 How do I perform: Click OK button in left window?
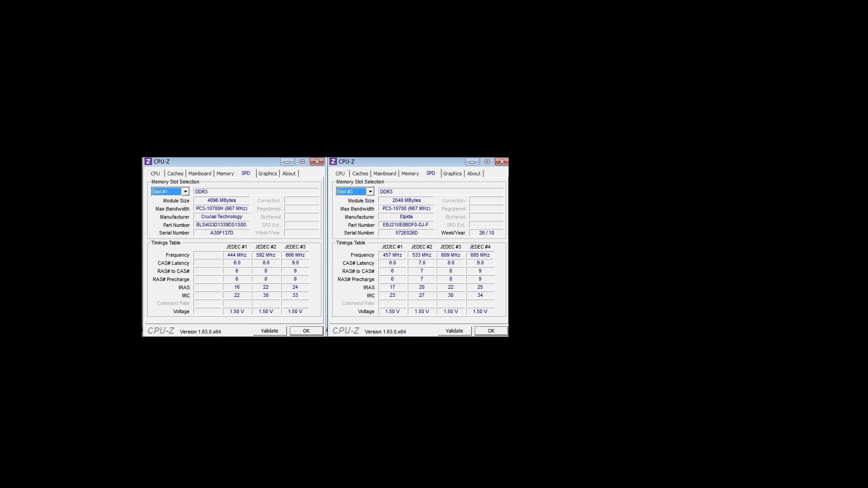click(x=306, y=331)
